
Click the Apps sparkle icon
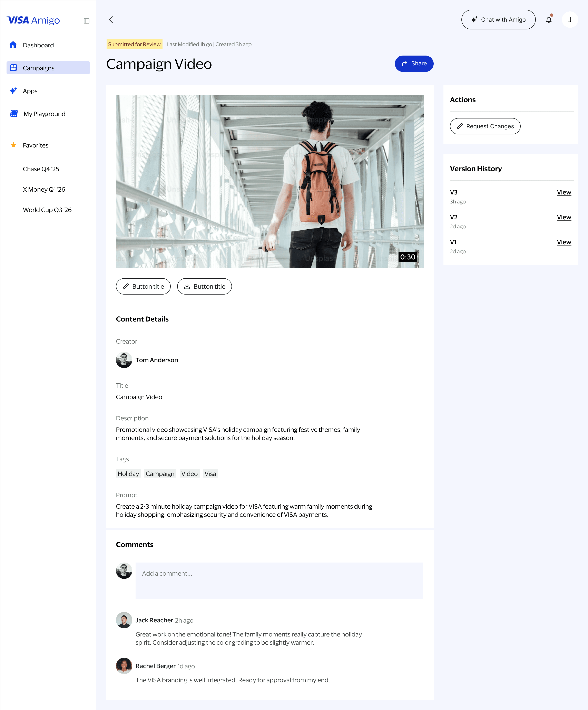13,91
